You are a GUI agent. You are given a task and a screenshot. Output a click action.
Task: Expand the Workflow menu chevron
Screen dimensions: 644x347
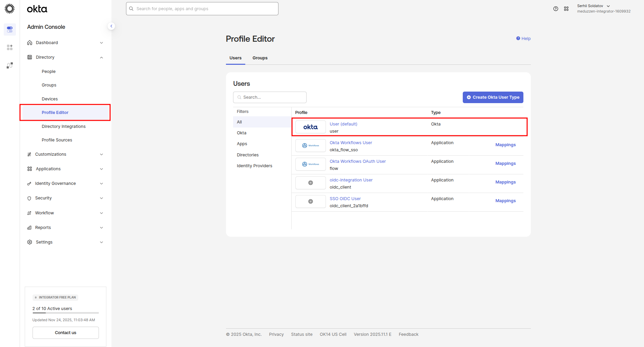(101, 213)
